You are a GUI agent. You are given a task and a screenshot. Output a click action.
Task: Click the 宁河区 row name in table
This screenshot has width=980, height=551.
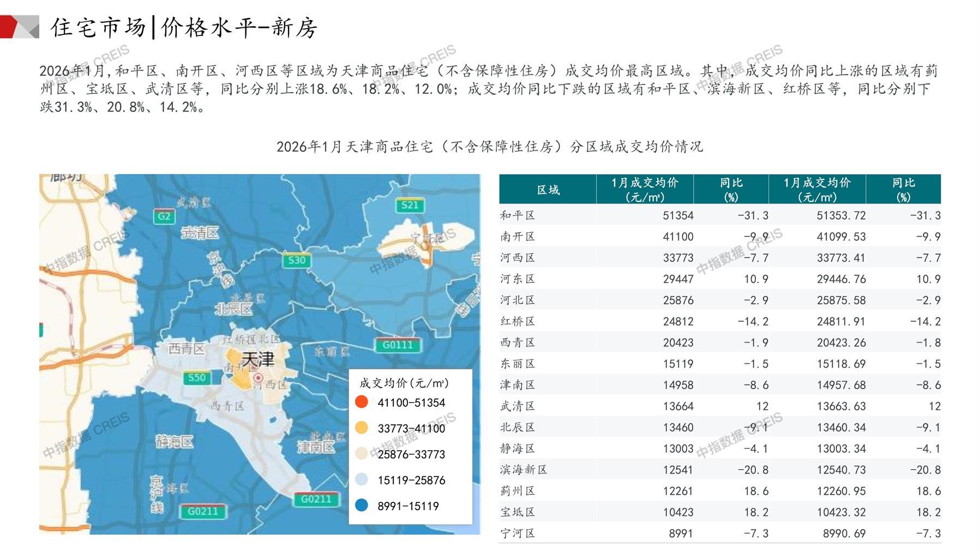518,533
